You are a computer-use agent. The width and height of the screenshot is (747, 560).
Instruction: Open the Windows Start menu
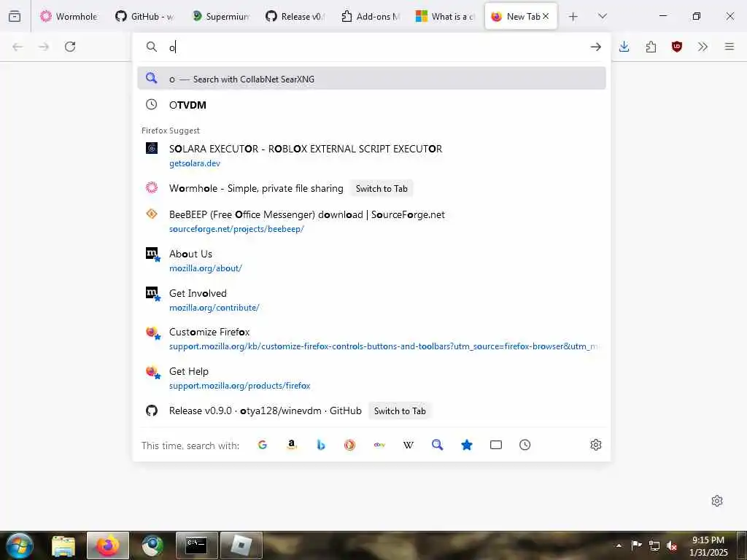click(x=20, y=545)
